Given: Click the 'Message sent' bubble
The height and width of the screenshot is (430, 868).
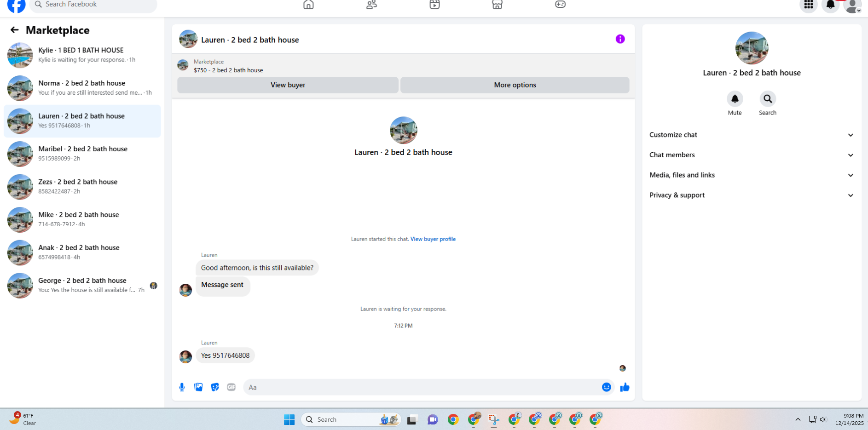Looking at the screenshot, I should pos(223,285).
